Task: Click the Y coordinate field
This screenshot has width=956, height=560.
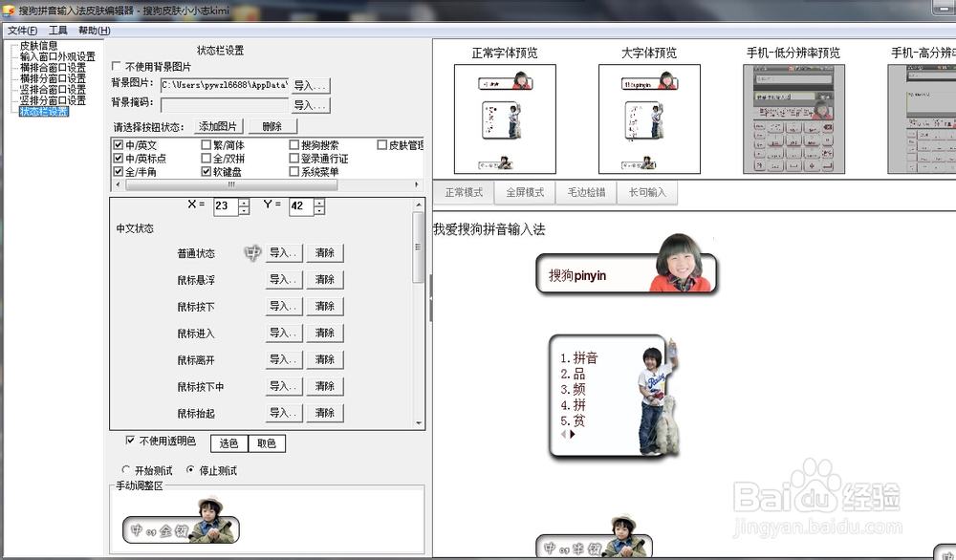Action: [301, 206]
